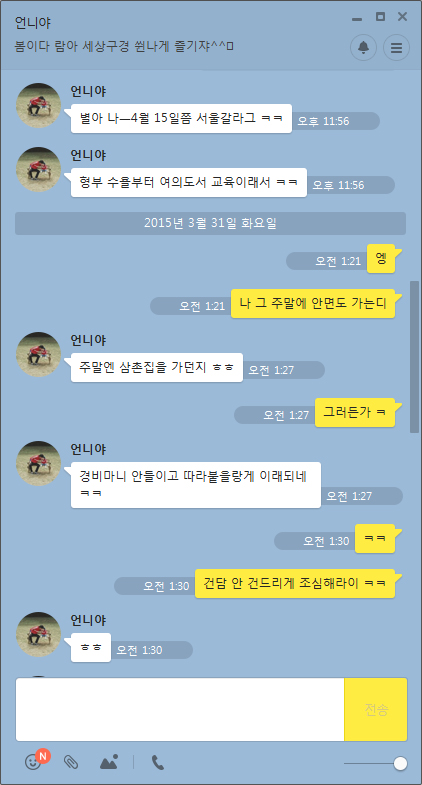Click the yellow 전송 send button
This screenshot has width=422, height=785.
pyautogui.click(x=376, y=709)
